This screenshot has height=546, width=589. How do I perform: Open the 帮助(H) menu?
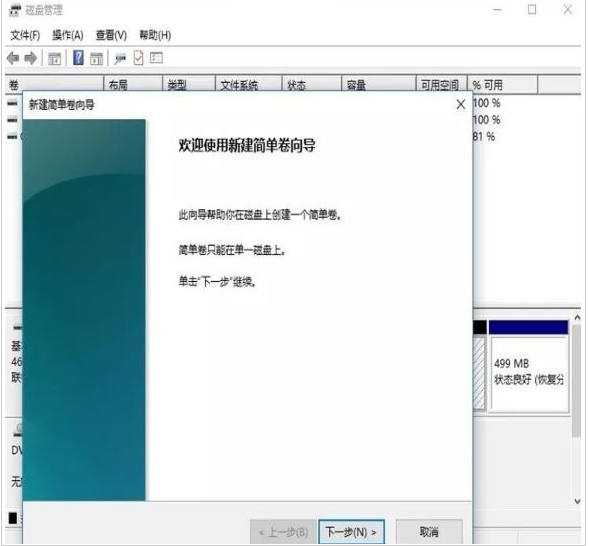155,35
